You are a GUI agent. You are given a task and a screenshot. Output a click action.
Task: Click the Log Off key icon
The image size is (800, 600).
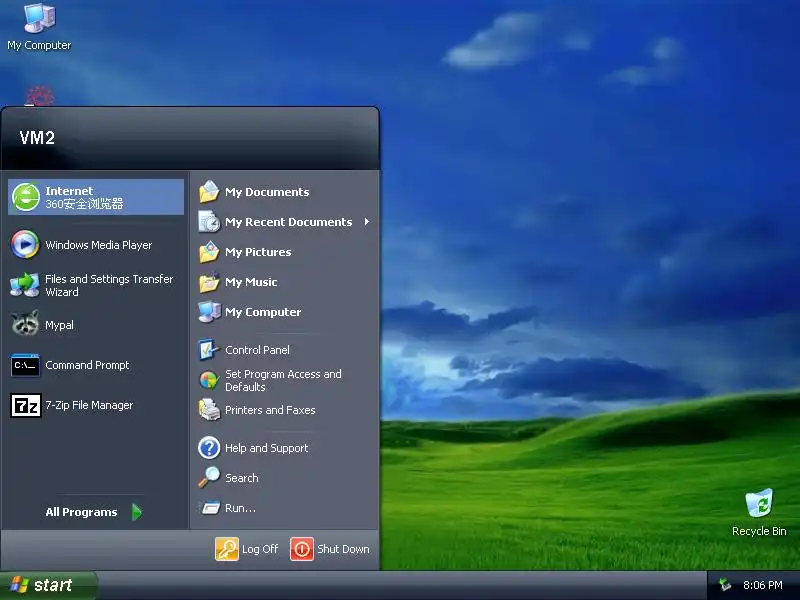[x=227, y=549]
